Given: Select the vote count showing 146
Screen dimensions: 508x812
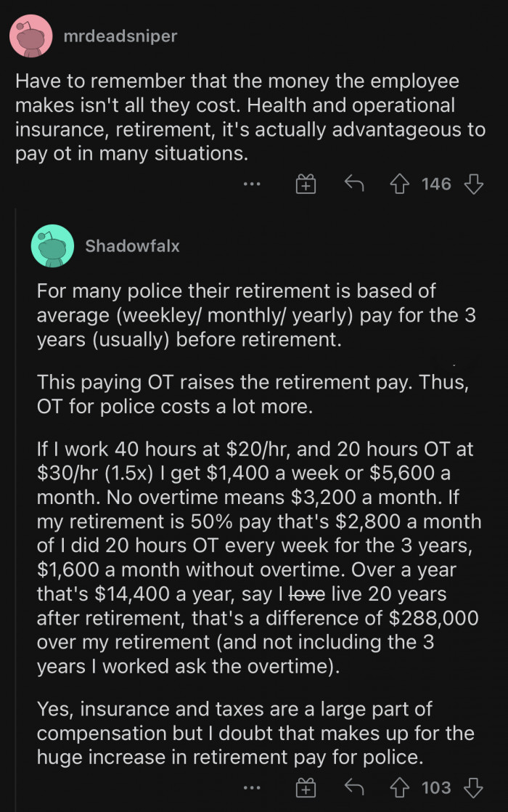Looking at the screenshot, I should [x=435, y=184].
